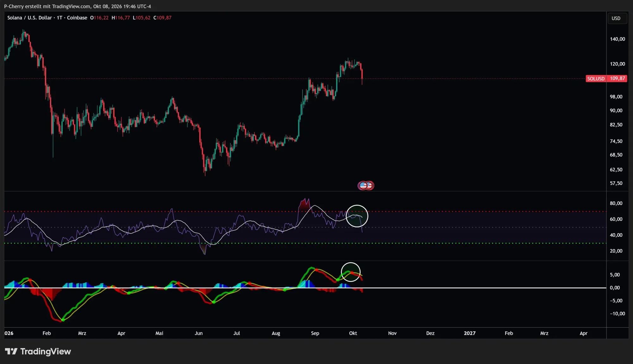Click the TradingView logo at the bottom
The height and width of the screenshot is (364, 633).
coord(38,351)
